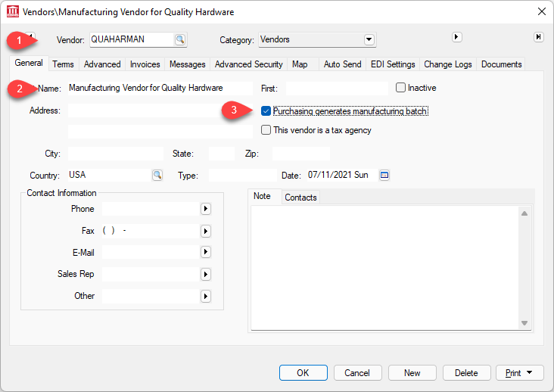This screenshot has height=392, width=554.
Task: Click the Name input field
Action: point(160,88)
